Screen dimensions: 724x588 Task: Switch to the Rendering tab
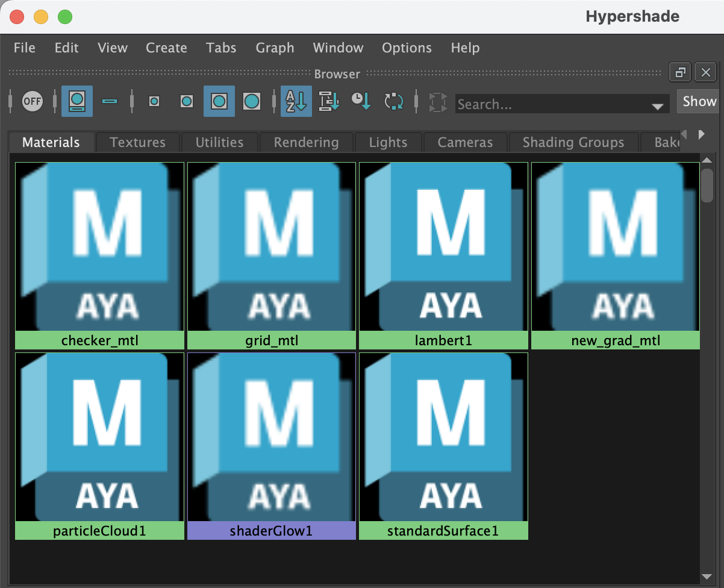[306, 142]
